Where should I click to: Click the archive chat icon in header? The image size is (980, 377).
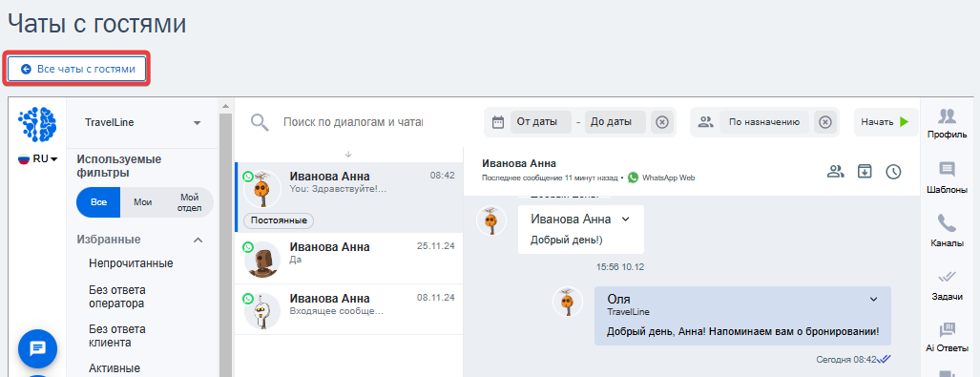(865, 171)
